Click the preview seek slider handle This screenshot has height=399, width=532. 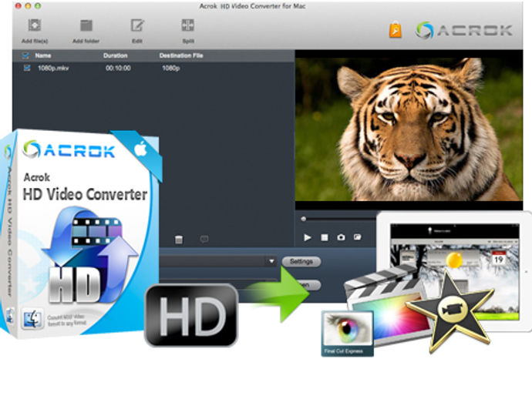coord(304,219)
